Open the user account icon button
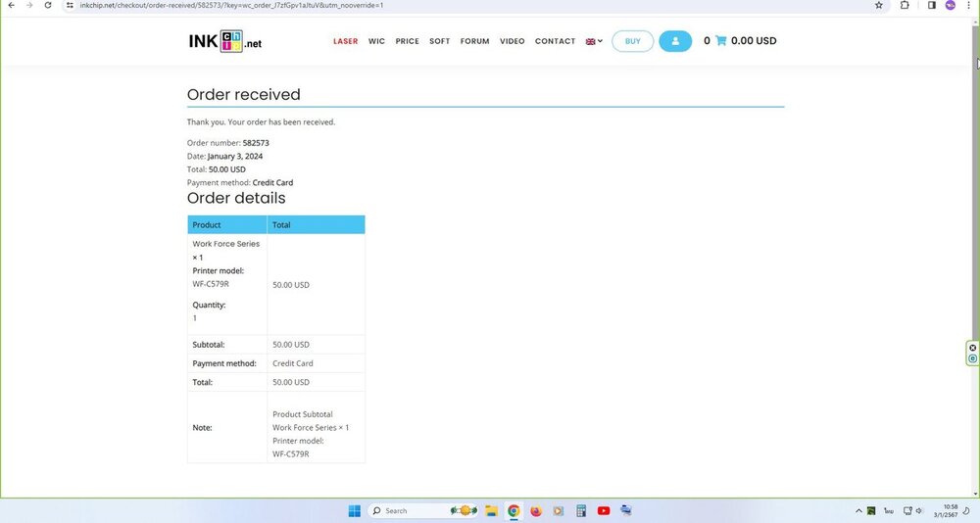 click(675, 41)
